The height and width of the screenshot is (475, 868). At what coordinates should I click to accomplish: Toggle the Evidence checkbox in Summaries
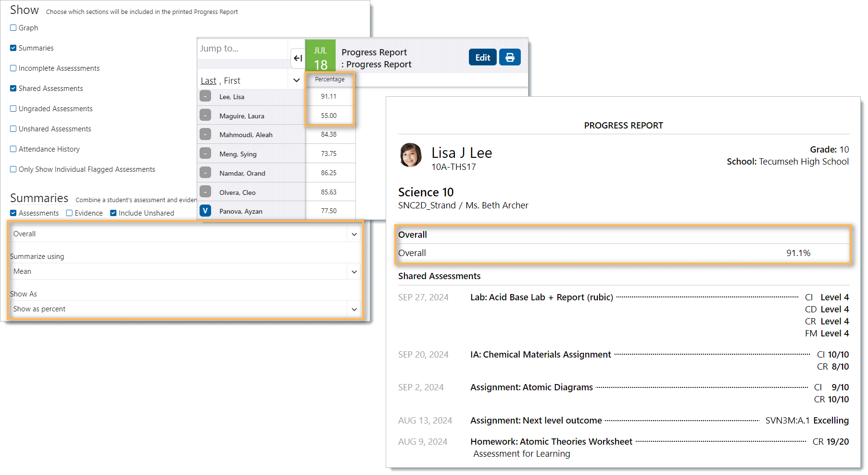click(70, 213)
